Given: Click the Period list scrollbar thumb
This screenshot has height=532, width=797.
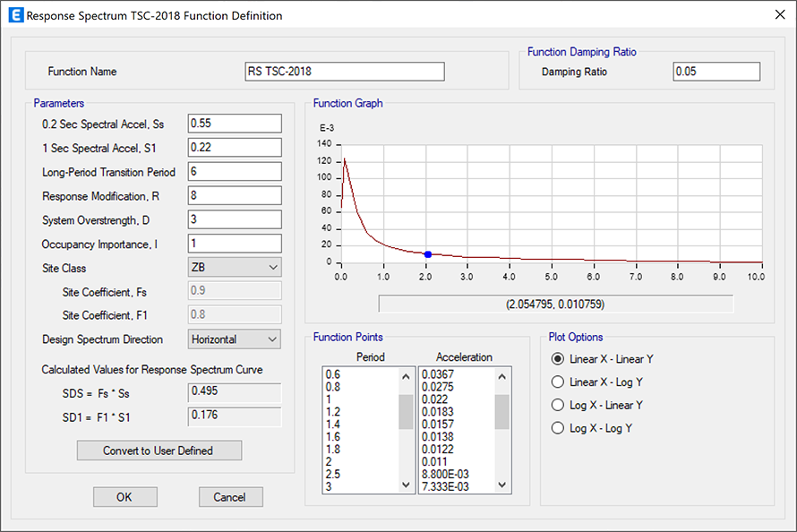Looking at the screenshot, I should (x=406, y=412).
